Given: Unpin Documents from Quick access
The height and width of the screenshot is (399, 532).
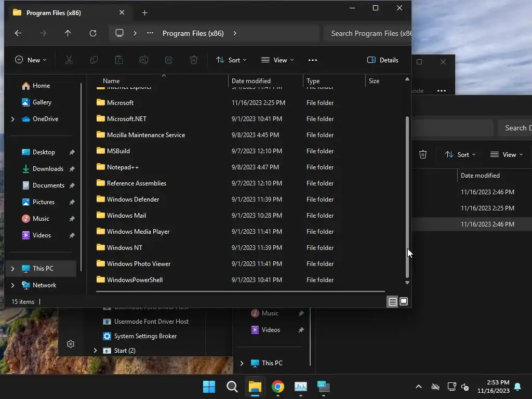Looking at the screenshot, I should [x=72, y=185].
